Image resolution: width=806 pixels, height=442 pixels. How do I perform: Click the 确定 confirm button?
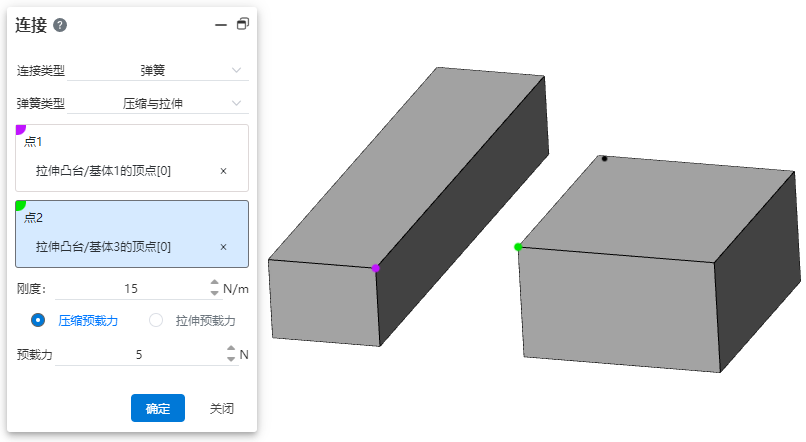[x=157, y=408]
